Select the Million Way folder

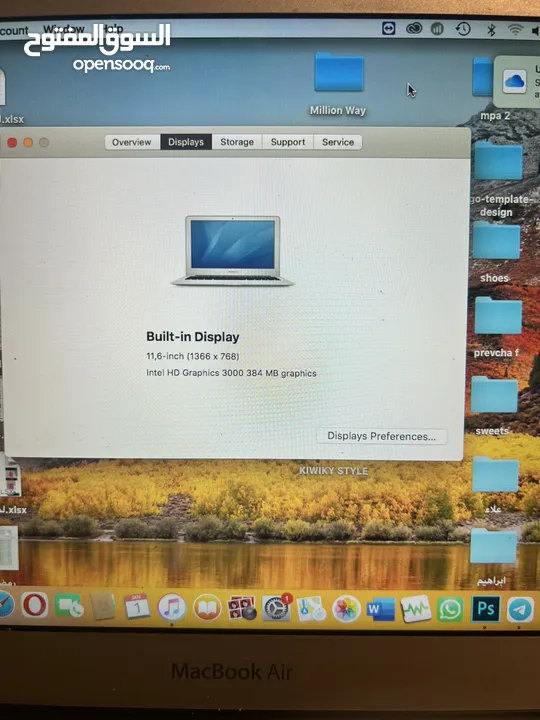coord(339,72)
